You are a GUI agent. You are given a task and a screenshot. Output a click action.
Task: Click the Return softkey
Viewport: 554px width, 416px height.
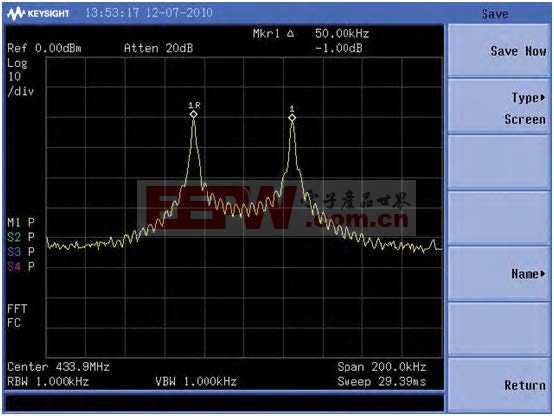[x=499, y=385]
